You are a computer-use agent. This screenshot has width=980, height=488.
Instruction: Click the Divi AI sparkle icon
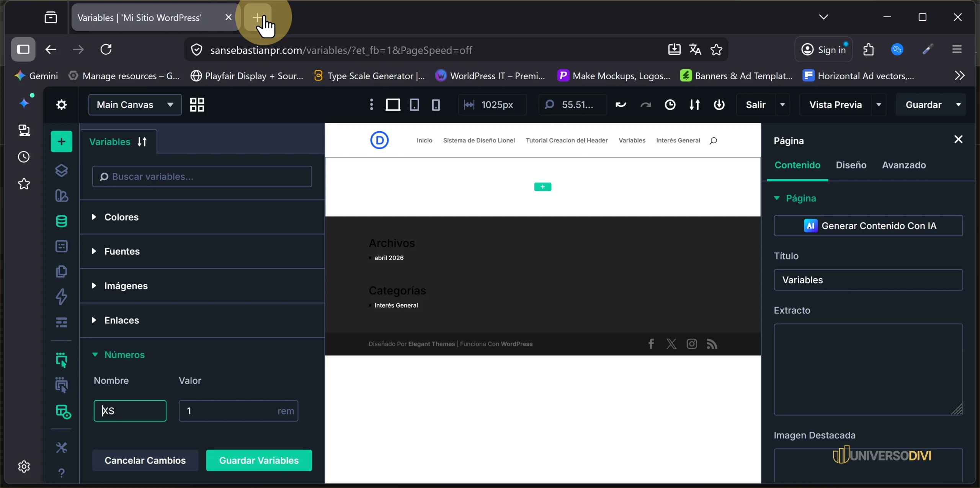(x=24, y=103)
